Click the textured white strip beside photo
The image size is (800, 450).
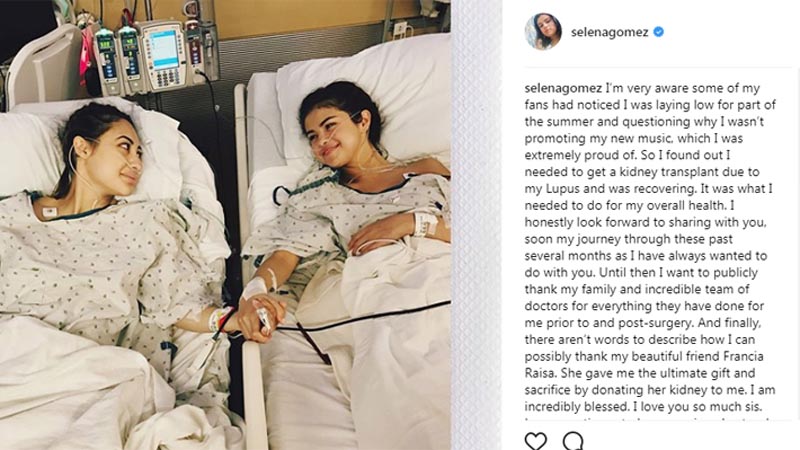(x=477, y=225)
